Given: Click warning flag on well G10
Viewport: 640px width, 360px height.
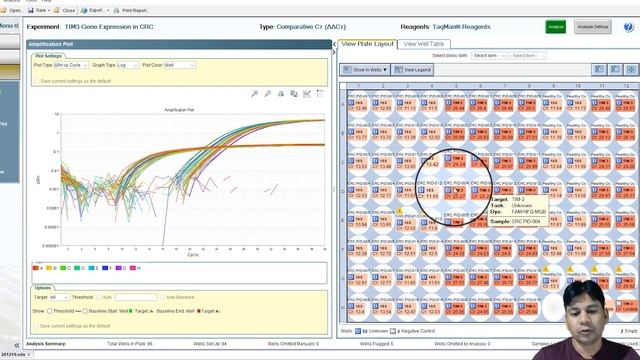Looking at the screenshot, I should pyautogui.click(x=570, y=269).
